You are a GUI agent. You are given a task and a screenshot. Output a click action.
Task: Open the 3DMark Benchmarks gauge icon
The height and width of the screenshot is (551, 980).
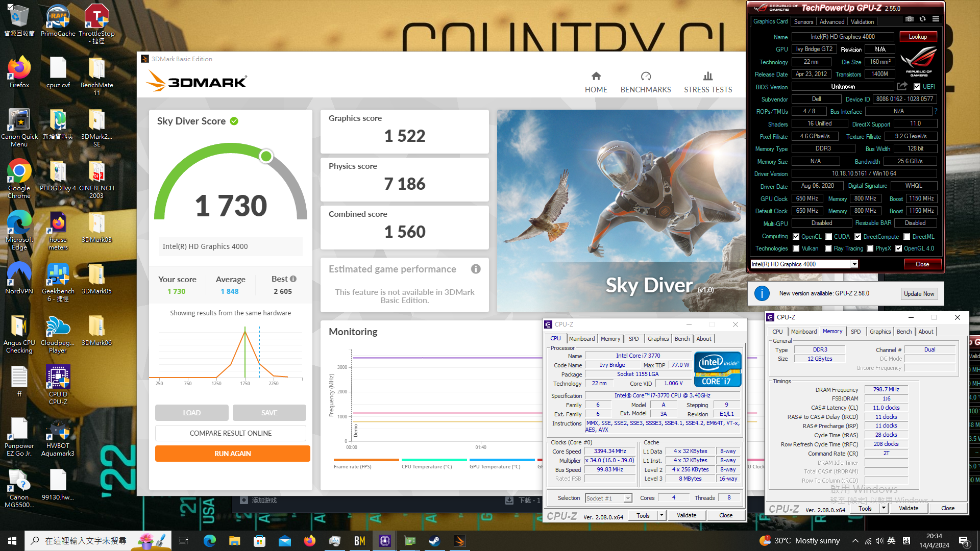(646, 76)
